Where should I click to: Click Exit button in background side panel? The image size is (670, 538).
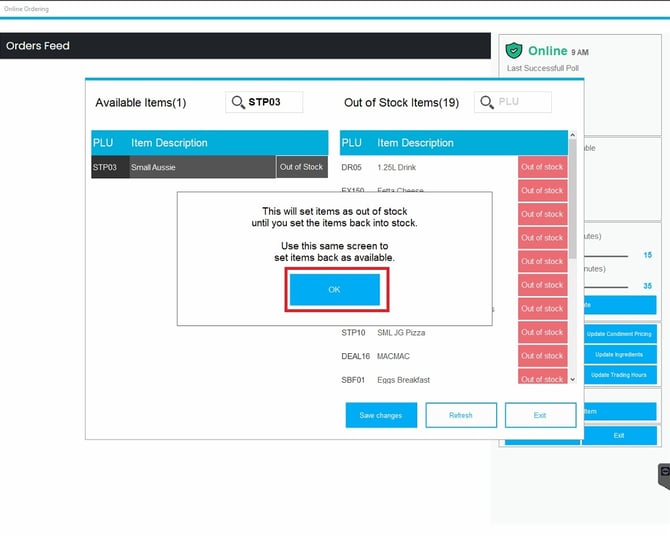[x=619, y=435]
